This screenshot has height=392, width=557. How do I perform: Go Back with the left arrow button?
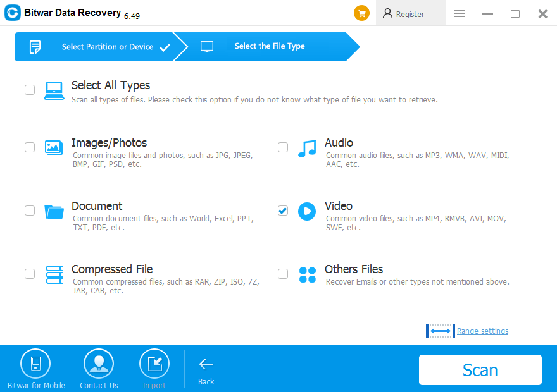coord(206,371)
